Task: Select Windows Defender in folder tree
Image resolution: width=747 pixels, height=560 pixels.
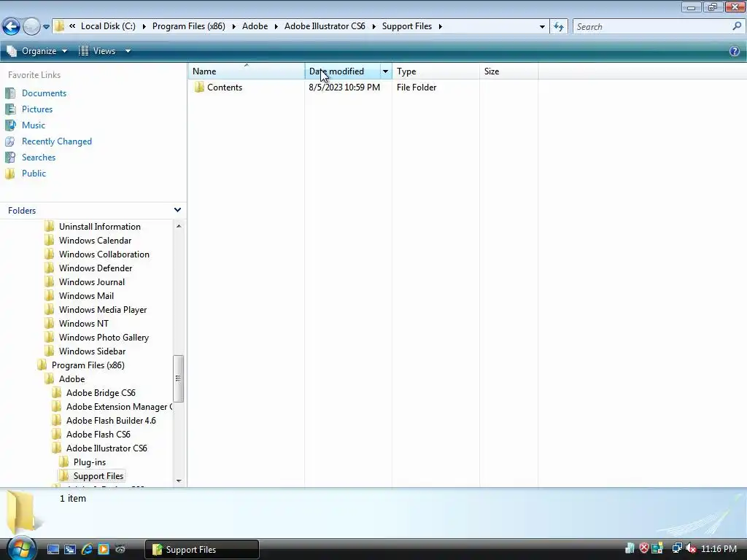Action: 96,268
